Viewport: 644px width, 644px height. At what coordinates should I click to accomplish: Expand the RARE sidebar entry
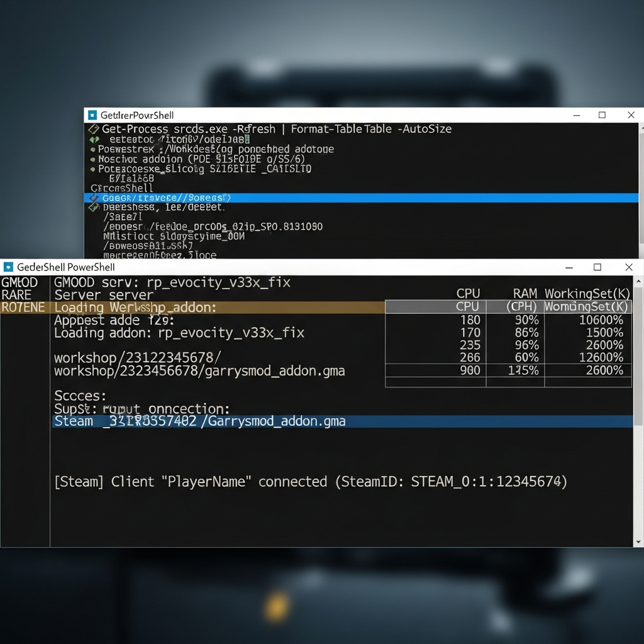[18, 295]
